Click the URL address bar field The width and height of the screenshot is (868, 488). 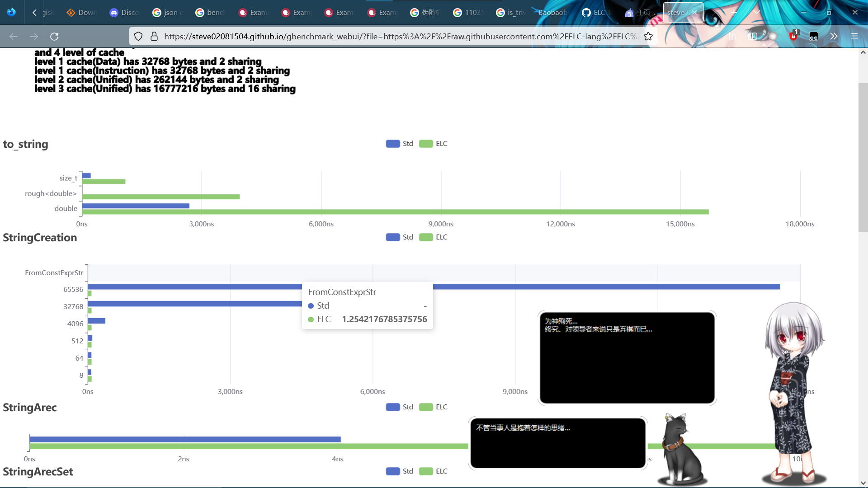pos(398,37)
